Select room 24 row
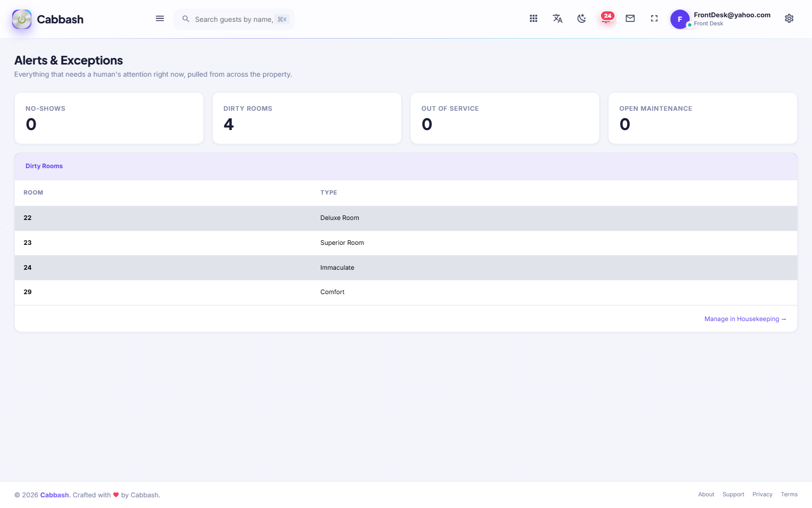Viewport: 812px width, 508px height. point(406,268)
